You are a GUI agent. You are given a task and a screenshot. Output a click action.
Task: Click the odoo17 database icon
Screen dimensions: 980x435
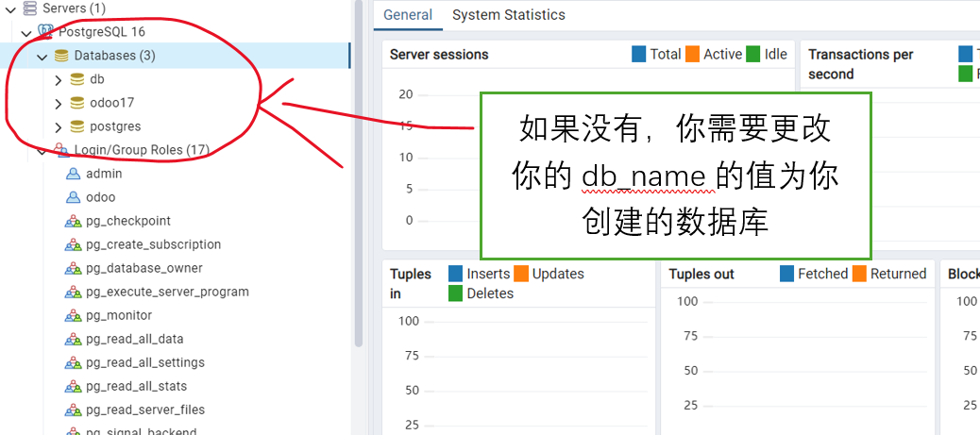pos(76,103)
